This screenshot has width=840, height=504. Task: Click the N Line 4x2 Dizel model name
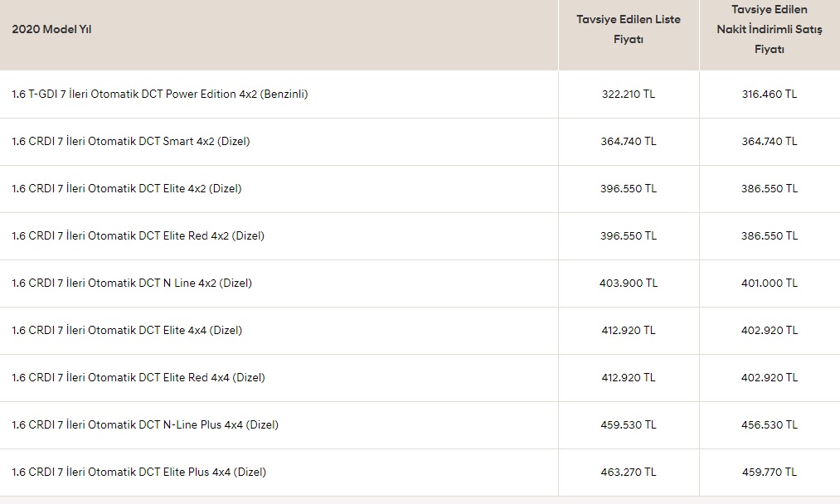[x=132, y=283]
